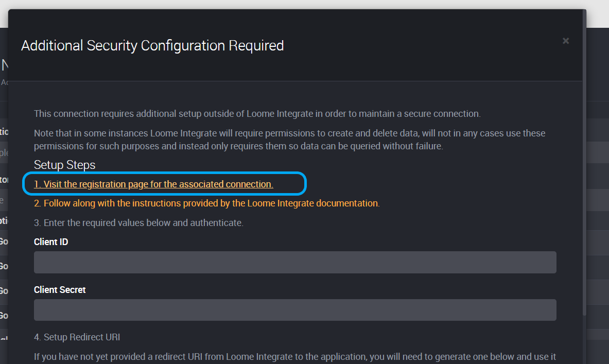Image resolution: width=609 pixels, height=364 pixels.
Task: Click the 'Note that in some instances' paragraph
Action: tap(290, 140)
